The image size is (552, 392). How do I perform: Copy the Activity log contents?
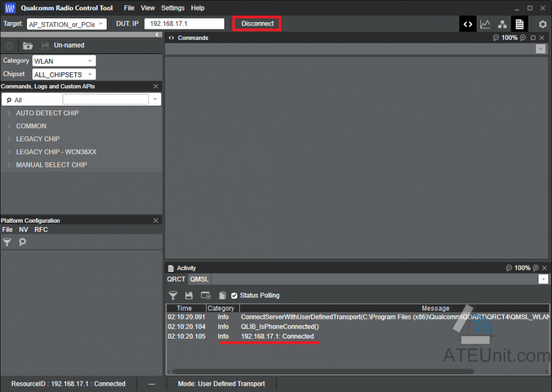(x=222, y=295)
